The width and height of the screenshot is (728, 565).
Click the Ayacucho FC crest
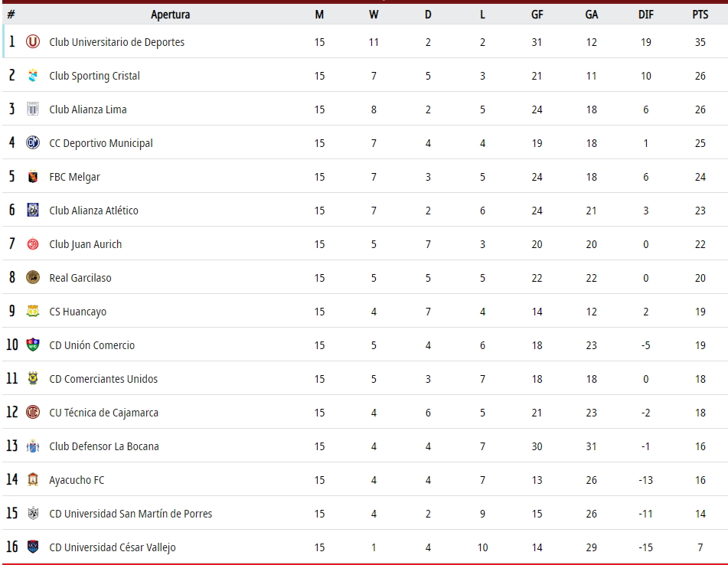click(x=32, y=479)
